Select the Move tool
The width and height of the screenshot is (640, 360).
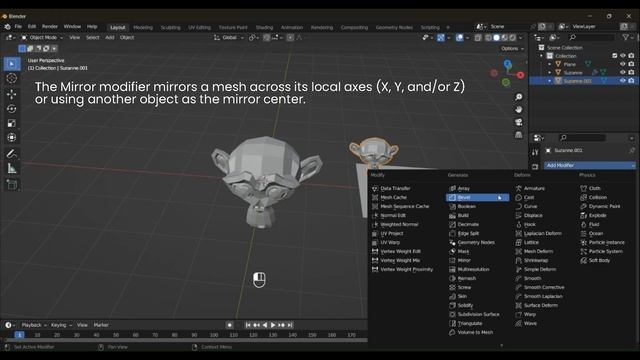[11, 94]
